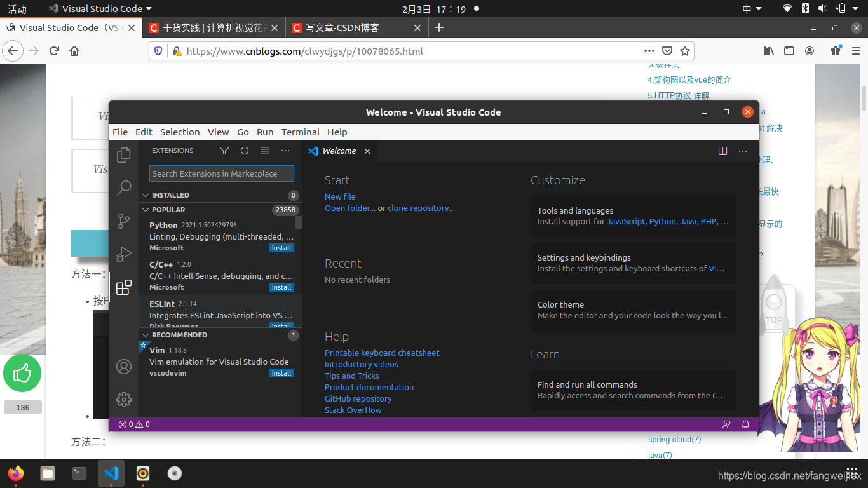Open the Product documentation link
The height and width of the screenshot is (488, 868).
[x=369, y=387]
